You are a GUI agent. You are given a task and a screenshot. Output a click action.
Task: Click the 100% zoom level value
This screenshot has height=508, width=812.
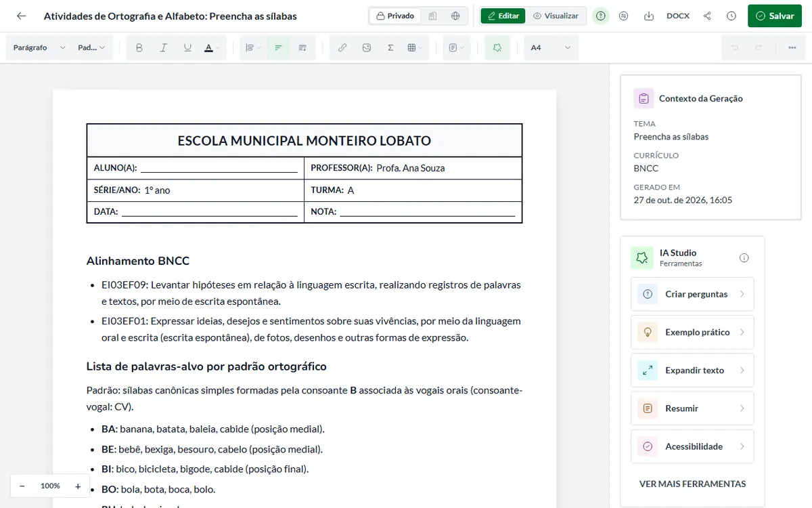[x=50, y=486]
